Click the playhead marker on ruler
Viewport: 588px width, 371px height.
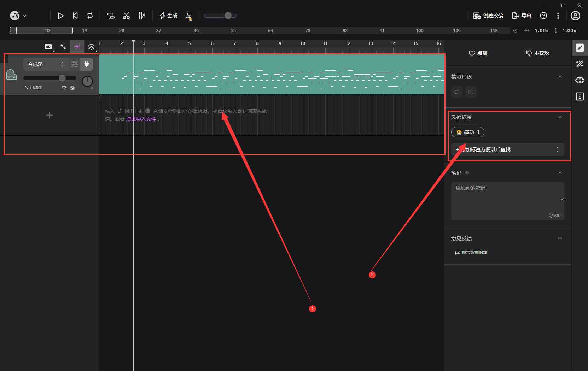tap(133, 41)
